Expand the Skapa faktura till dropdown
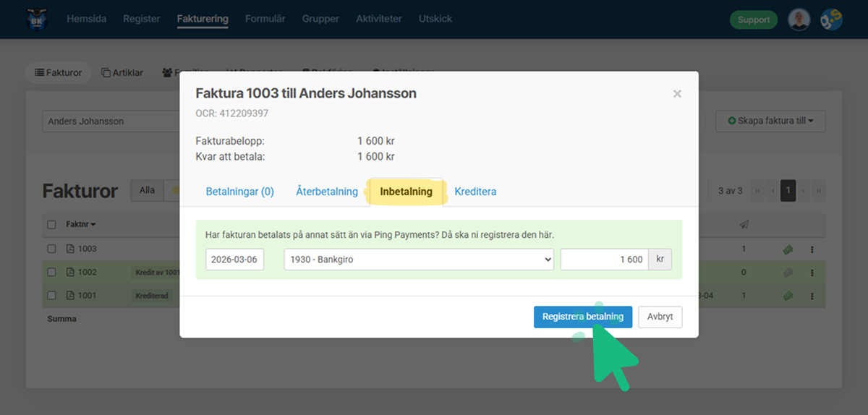 coord(770,121)
